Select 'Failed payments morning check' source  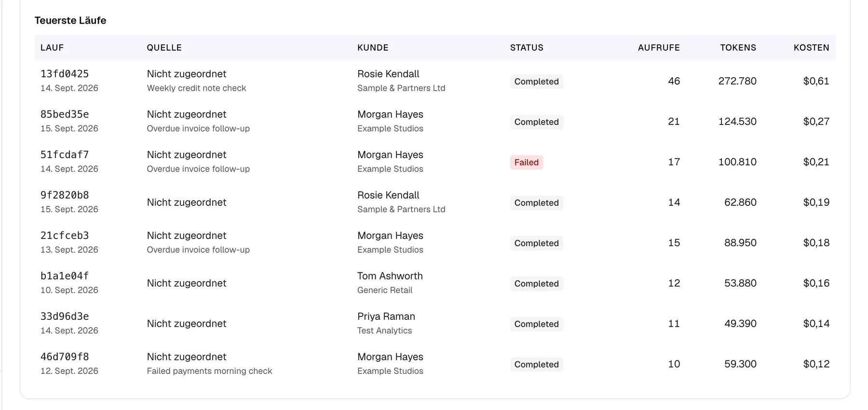tap(209, 371)
